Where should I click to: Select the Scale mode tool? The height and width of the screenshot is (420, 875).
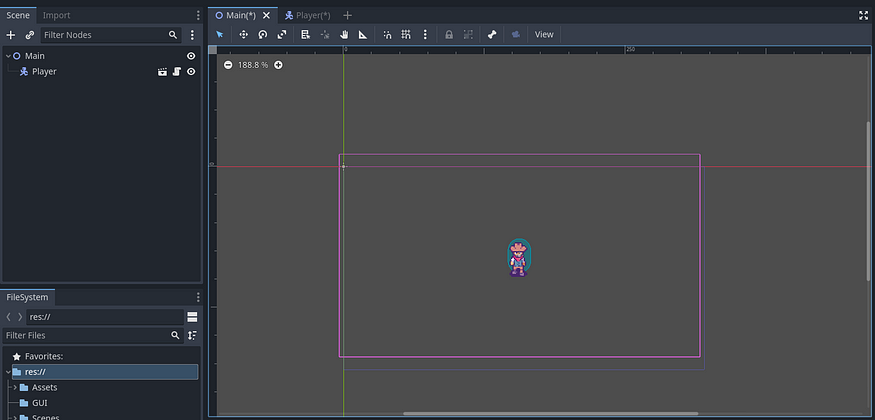(x=281, y=34)
